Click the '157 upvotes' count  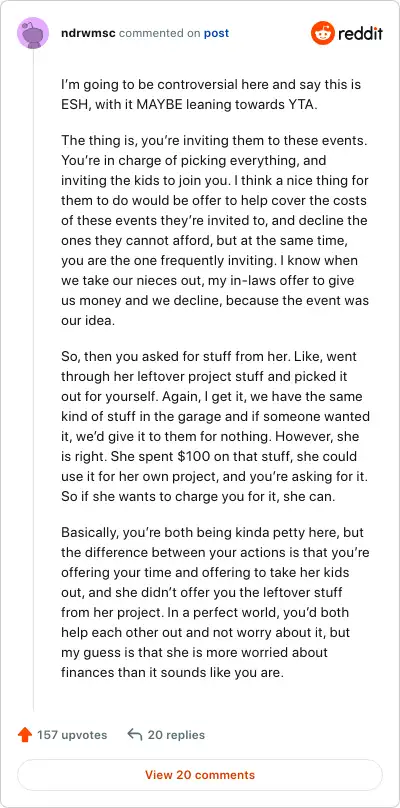tap(72, 735)
